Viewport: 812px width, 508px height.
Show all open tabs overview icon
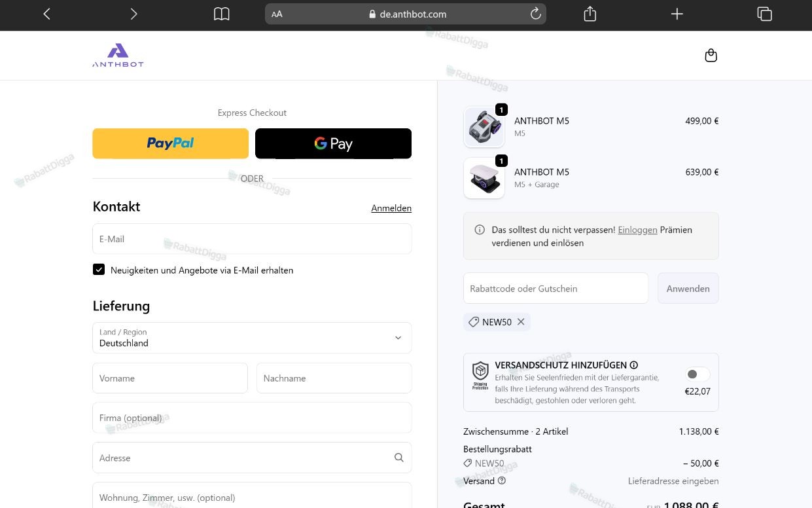pos(764,14)
